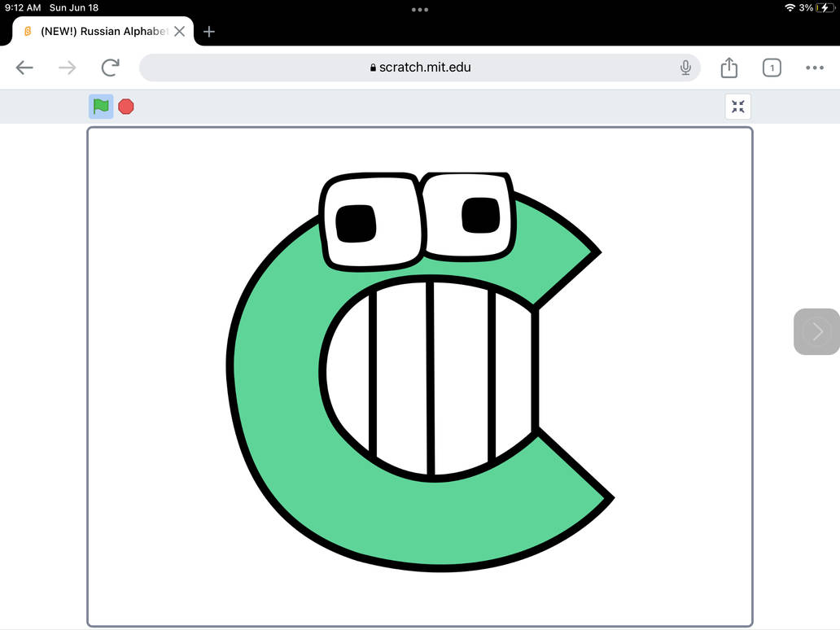The width and height of the screenshot is (840, 630).
Task: Close the Russian Alphabet tab
Action: (x=179, y=32)
